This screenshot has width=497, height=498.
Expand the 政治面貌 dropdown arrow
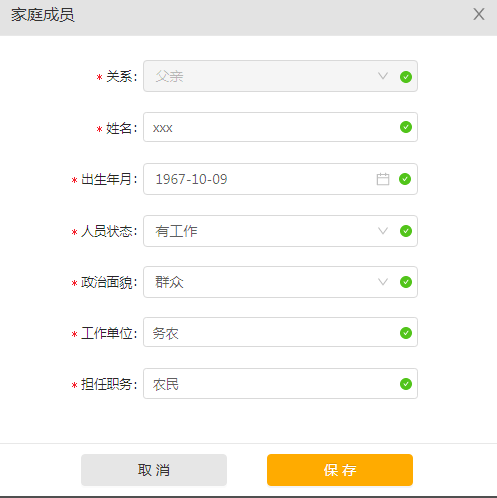[383, 282]
